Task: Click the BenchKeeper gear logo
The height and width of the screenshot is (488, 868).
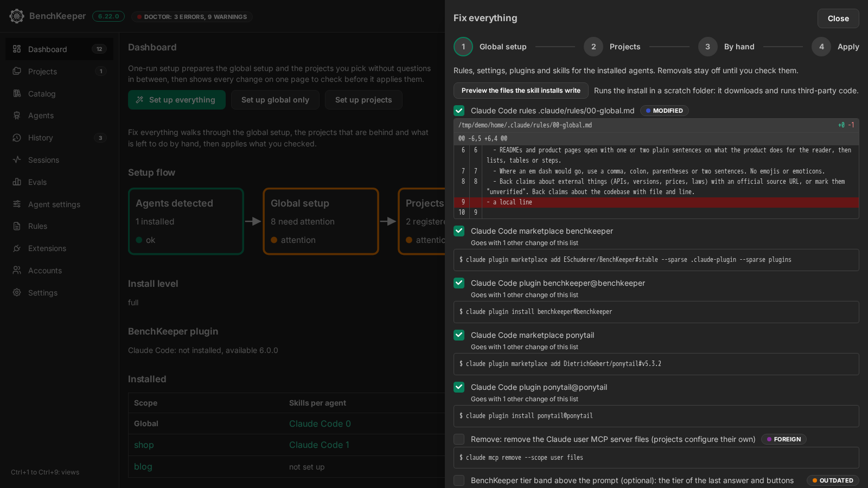Action: 17,16
